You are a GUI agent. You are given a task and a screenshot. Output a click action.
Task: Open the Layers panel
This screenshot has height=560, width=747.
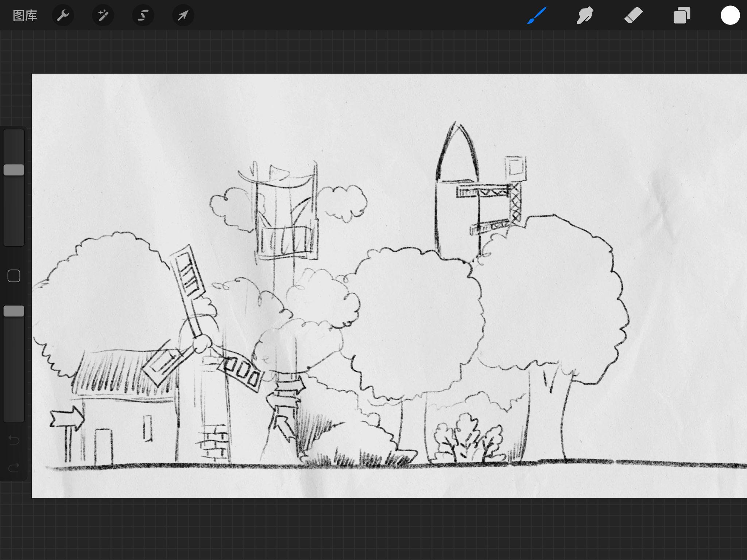pos(682,15)
